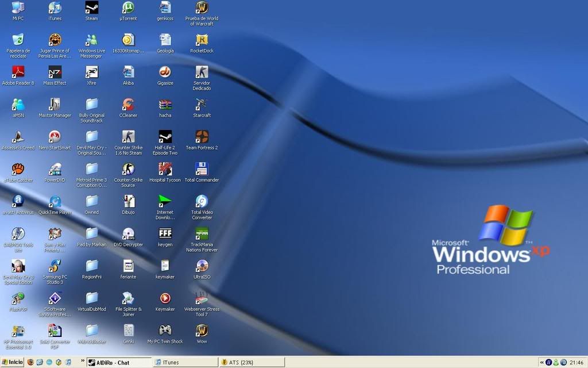This screenshot has height=368, width=588.
Task: Open the aTube Catcher shortcut
Action: pos(18,172)
